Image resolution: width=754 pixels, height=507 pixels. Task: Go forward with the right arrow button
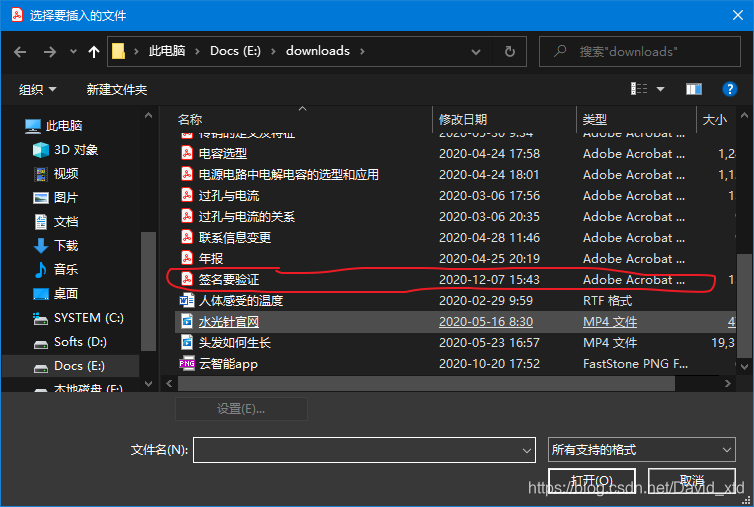coord(50,51)
